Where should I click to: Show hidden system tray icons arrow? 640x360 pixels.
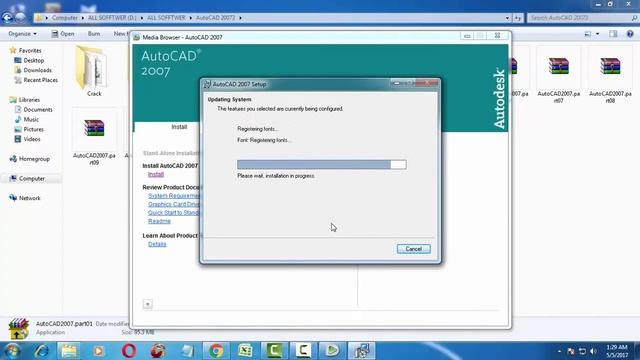[x=559, y=351]
